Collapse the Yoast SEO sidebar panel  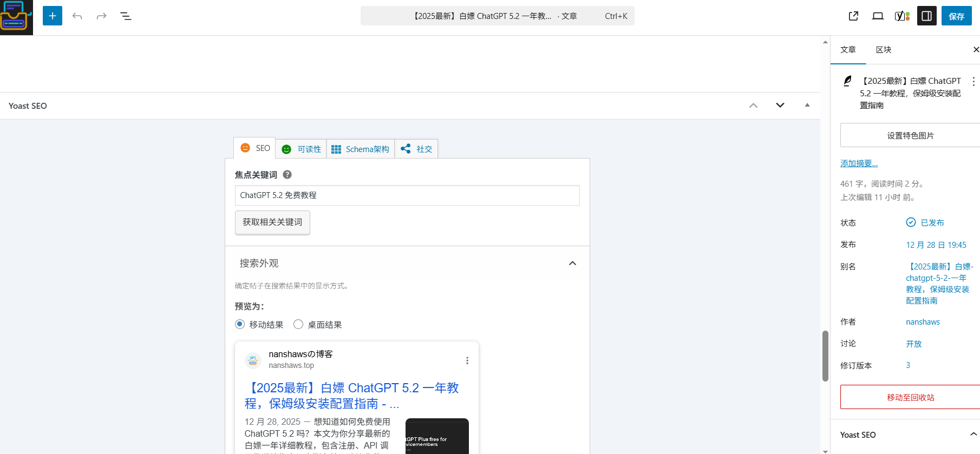click(x=973, y=434)
